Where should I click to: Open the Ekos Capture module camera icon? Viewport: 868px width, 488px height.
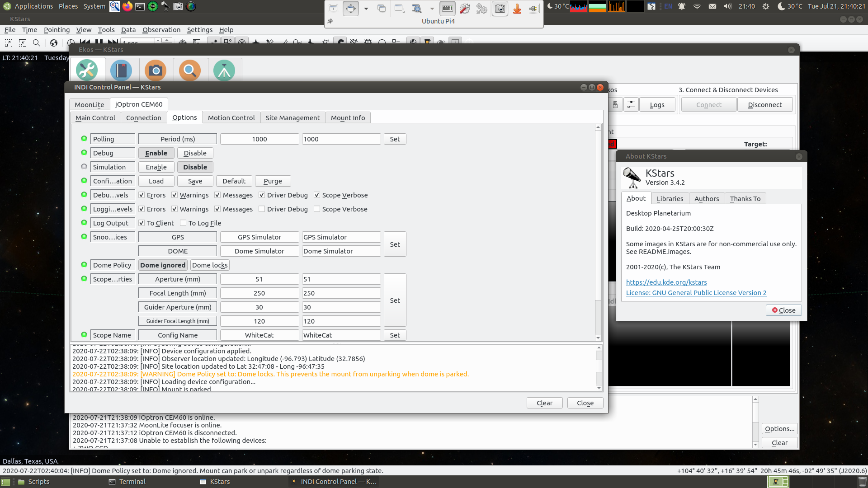156,70
